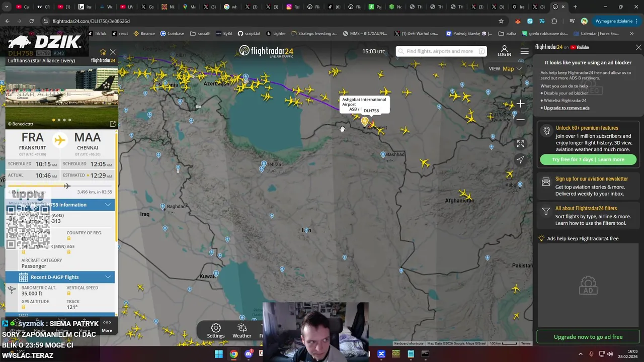Click the Terms link on map
Viewport: 644px width, 362px height.
[526, 343]
